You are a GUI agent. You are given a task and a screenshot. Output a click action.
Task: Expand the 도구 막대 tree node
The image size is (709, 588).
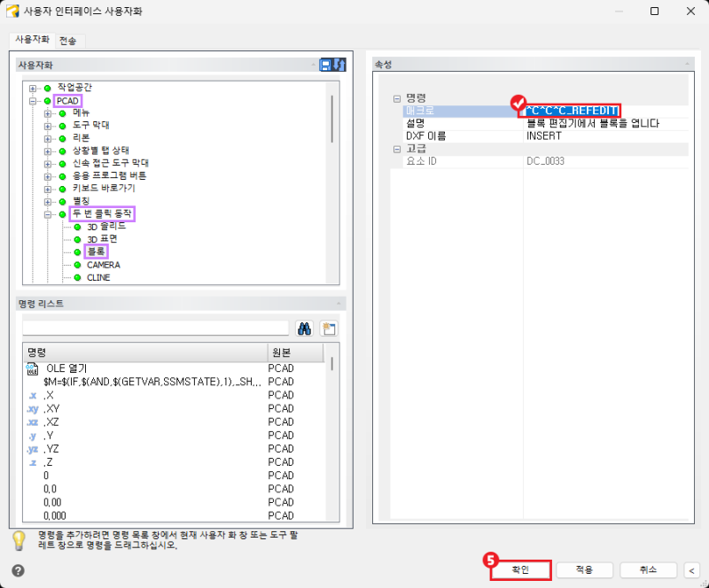[48, 126]
